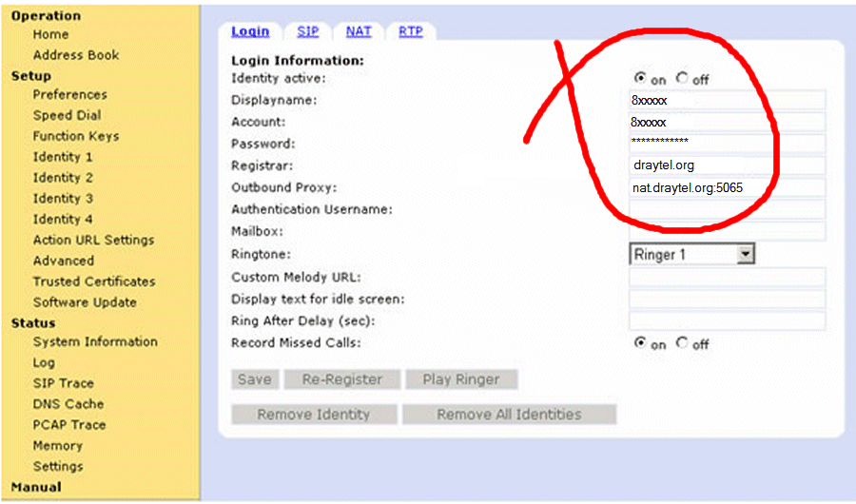Select Identity 1 in the sidebar
This screenshot has height=504, width=856.
[x=63, y=157]
